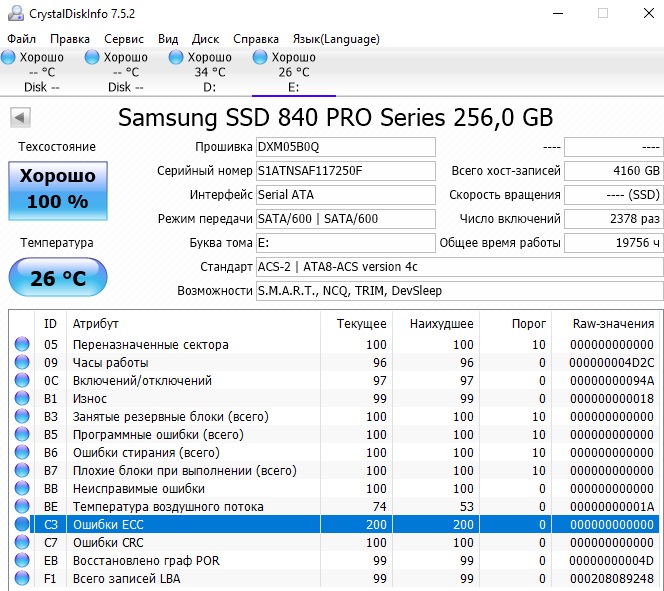
Task: Open the Вид menu
Action: 168,39
